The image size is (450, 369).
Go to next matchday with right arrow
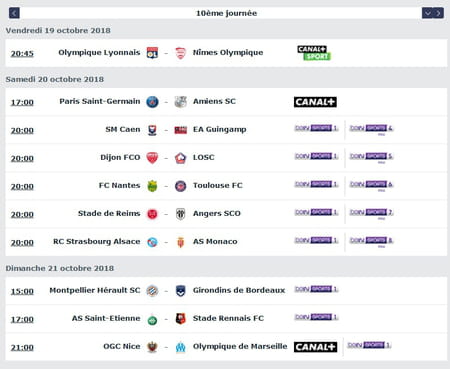[438, 13]
